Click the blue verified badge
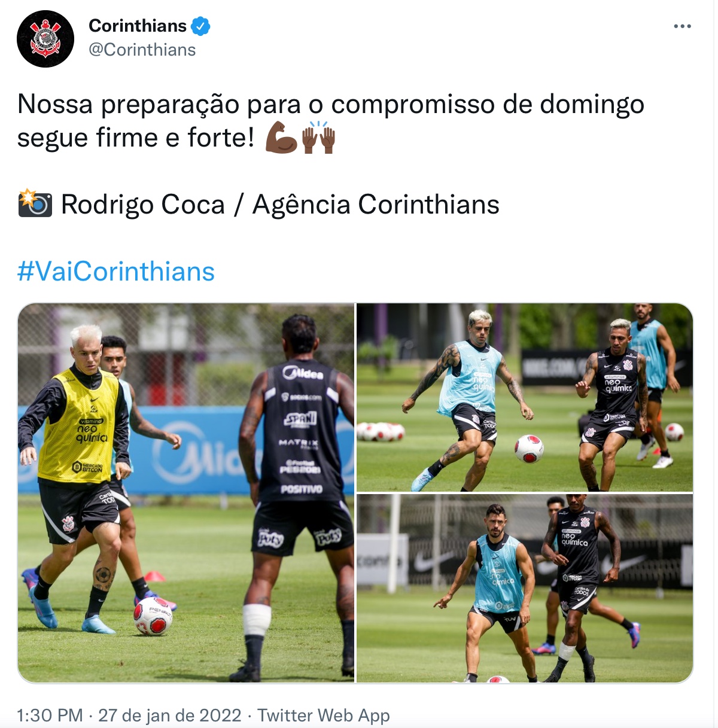The height and width of the screenshot is (728, 718). (200, 26)
